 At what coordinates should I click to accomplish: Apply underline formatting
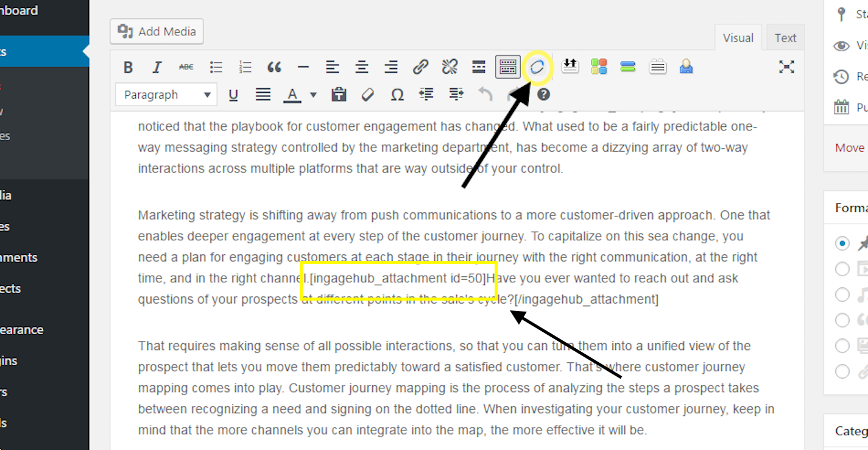[233, 95]
